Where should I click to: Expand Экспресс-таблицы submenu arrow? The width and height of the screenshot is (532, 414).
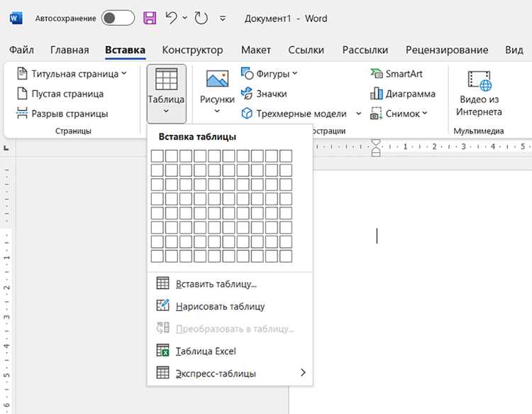click(x=303, y=373)
